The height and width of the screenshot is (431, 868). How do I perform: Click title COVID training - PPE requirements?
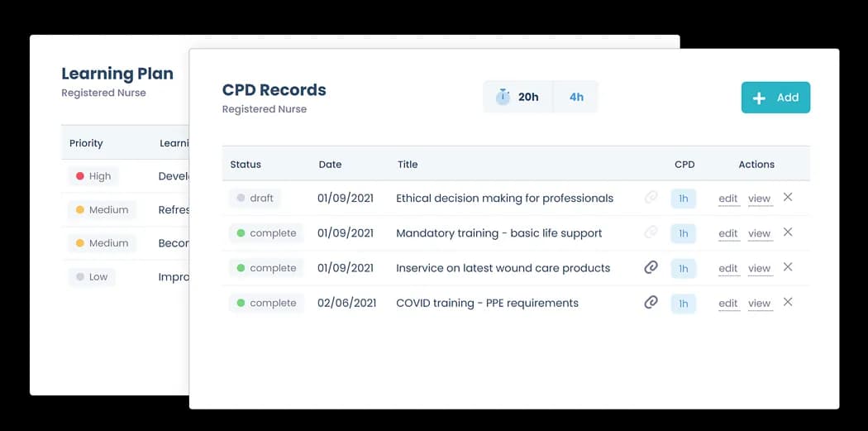[x=487, y=303]
